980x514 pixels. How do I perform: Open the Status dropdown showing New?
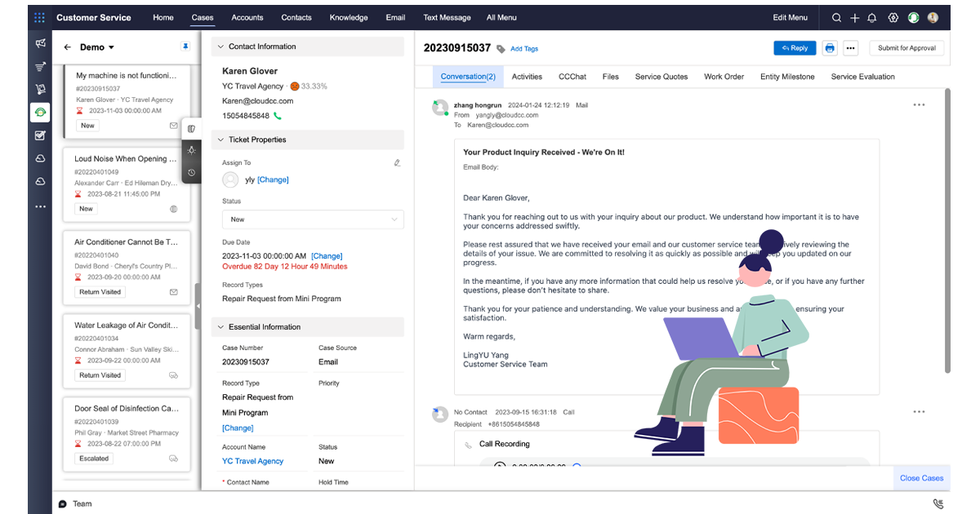[313, 219]
